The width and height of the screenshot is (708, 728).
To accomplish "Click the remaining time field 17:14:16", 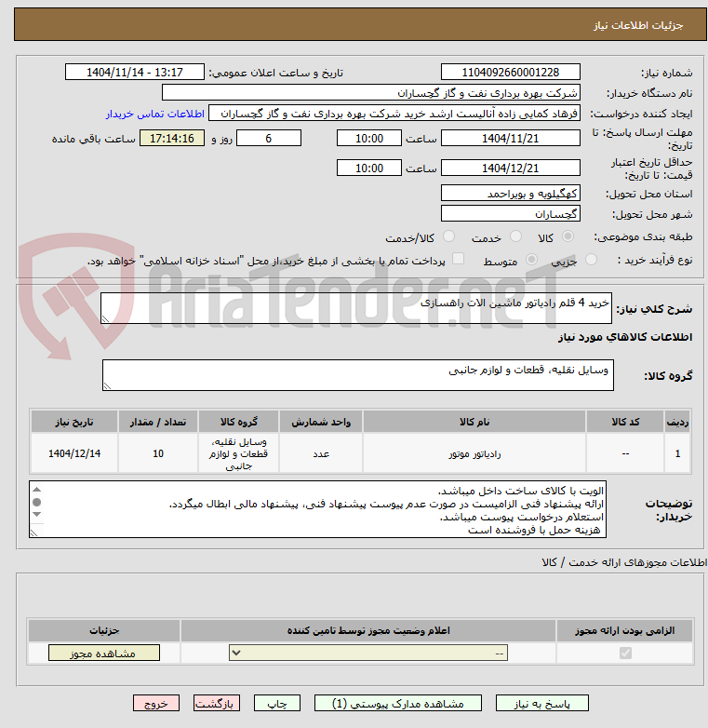I will (x=172, y=139).
